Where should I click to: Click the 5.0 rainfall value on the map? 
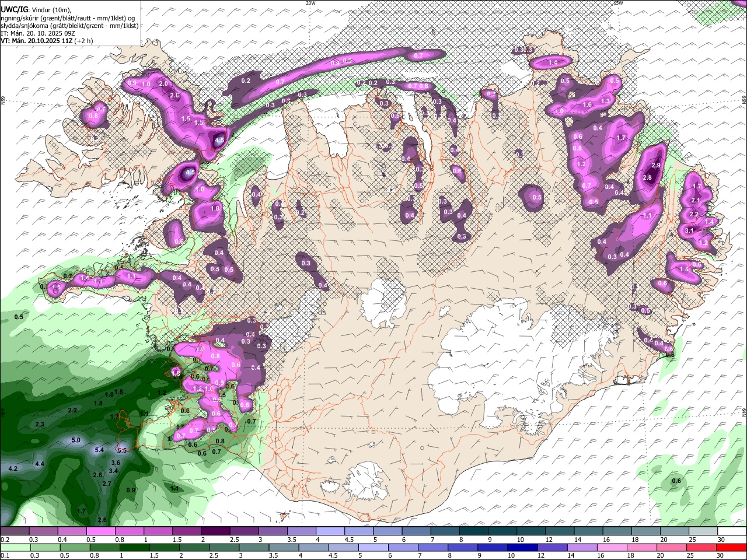point(76,440)
